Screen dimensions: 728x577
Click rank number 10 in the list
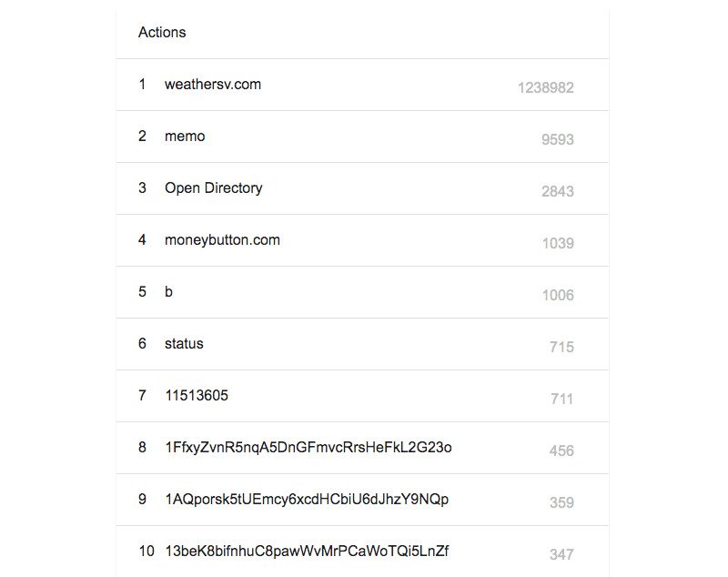point(147,552)
